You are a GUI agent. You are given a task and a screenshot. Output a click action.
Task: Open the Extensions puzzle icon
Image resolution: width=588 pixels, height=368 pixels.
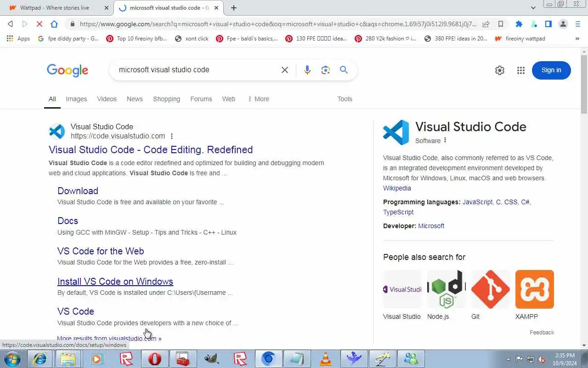click(519, 24)
